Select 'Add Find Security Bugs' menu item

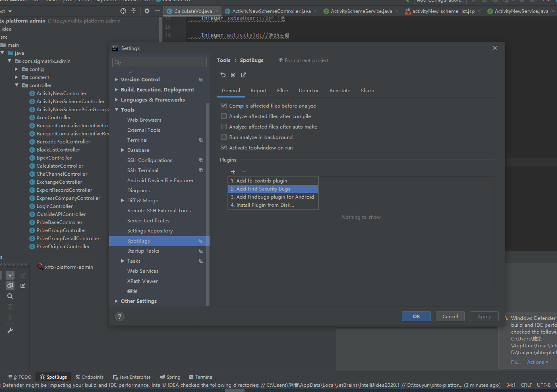(273, 189)
